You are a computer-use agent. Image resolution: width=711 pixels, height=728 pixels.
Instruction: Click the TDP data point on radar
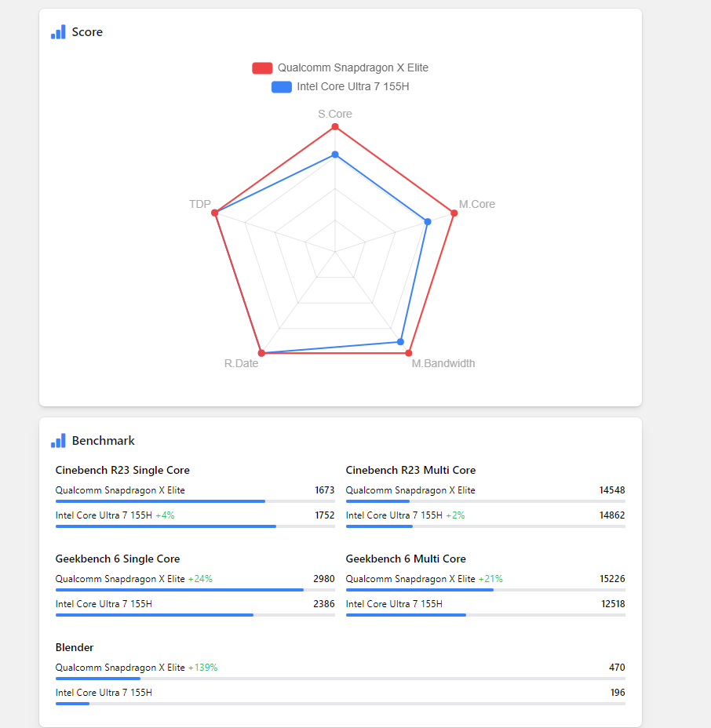(x=214, y=213)
